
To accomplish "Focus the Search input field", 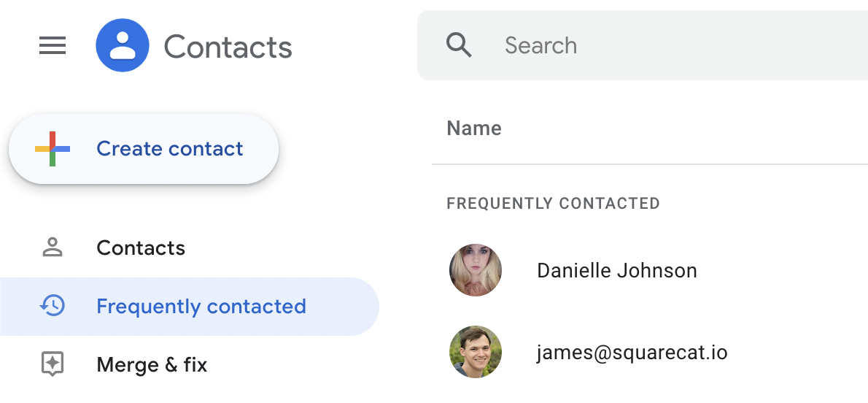I will (656, 45).
